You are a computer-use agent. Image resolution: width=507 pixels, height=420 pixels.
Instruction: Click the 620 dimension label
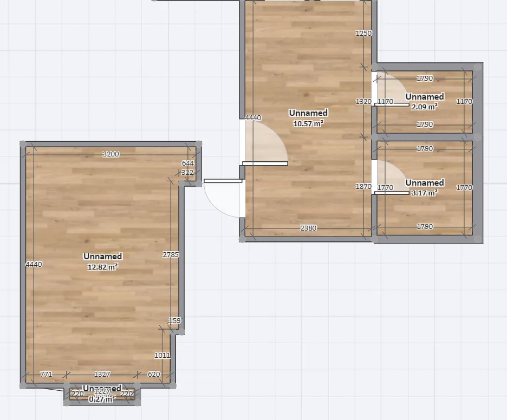pyautogui.click(x=154, y=375)
